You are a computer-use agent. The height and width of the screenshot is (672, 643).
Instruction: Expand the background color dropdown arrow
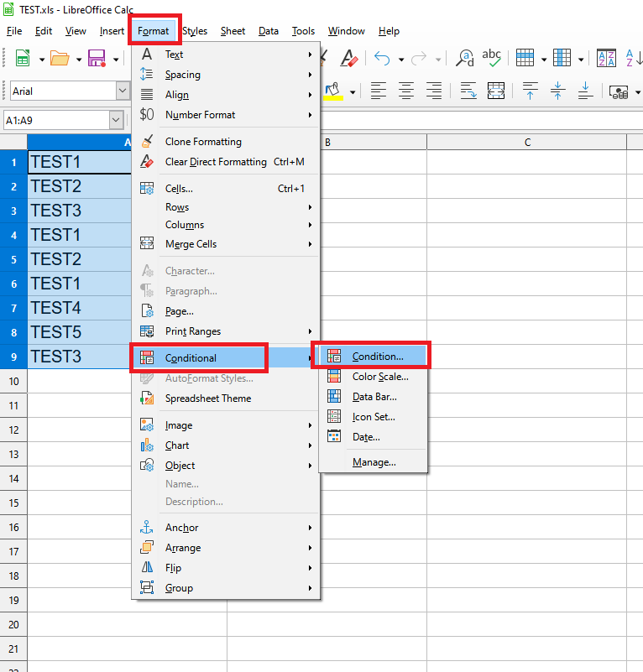(x=353, y=91)
